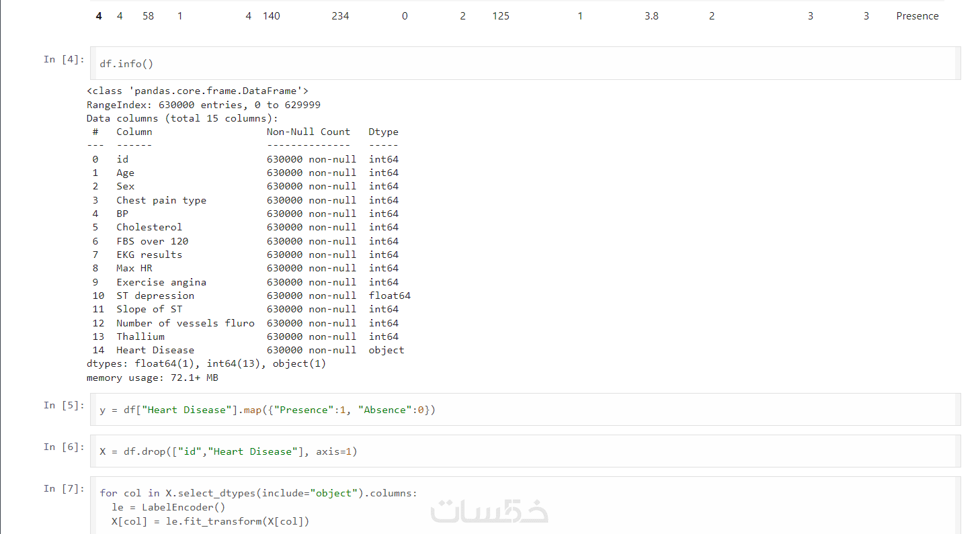Click the "<class 'pandas.core.frame.DataFrame'>" output line
The height and width of the screenshot is (534, 980).
click(x=198, y=91)
